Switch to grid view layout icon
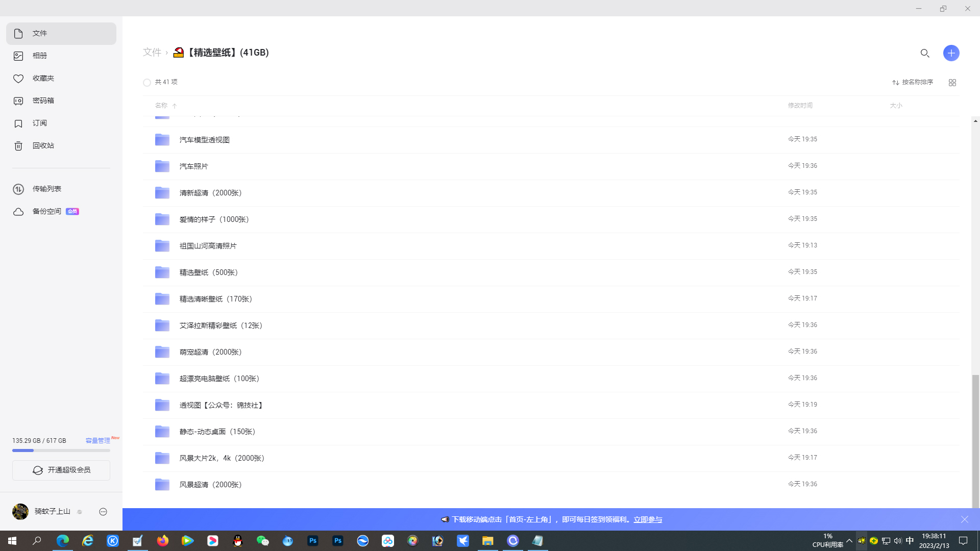980x551 pixels. coord(952,83)
